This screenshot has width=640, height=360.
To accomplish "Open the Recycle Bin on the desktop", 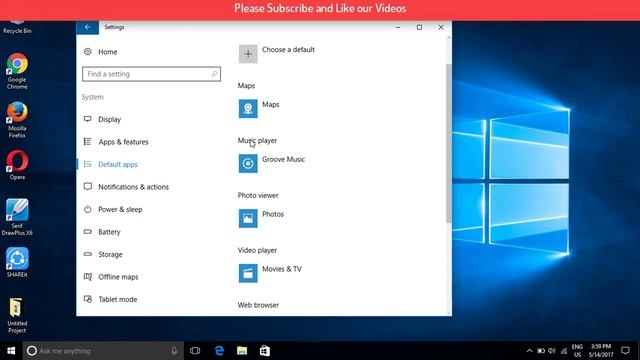I will click(x=17, y=27).
